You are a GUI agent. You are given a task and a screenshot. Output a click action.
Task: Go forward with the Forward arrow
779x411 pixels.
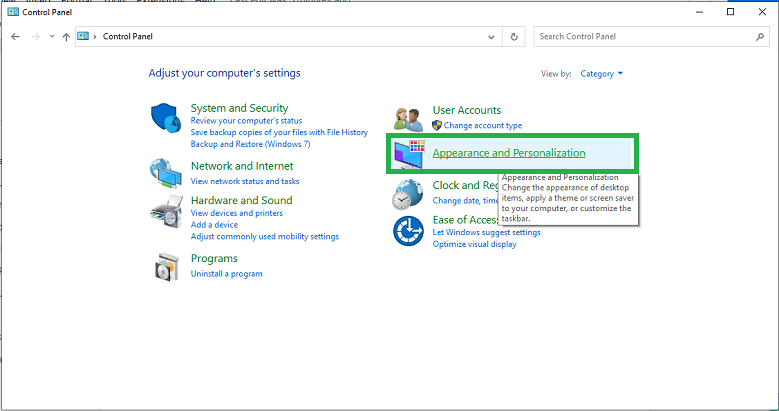pyautogui.click(x=35, y=36)
